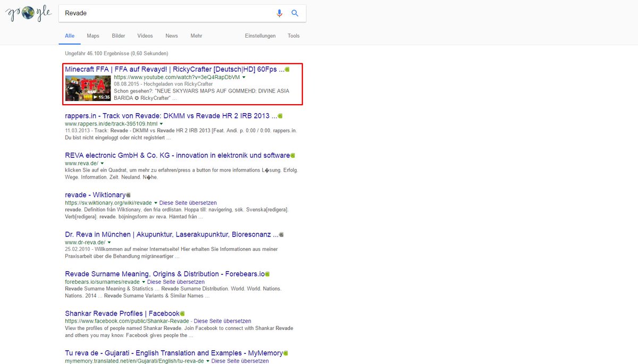Click the blue magnifier search button
The width and height of the screenshot is (638, 364).
click(295, 13)
